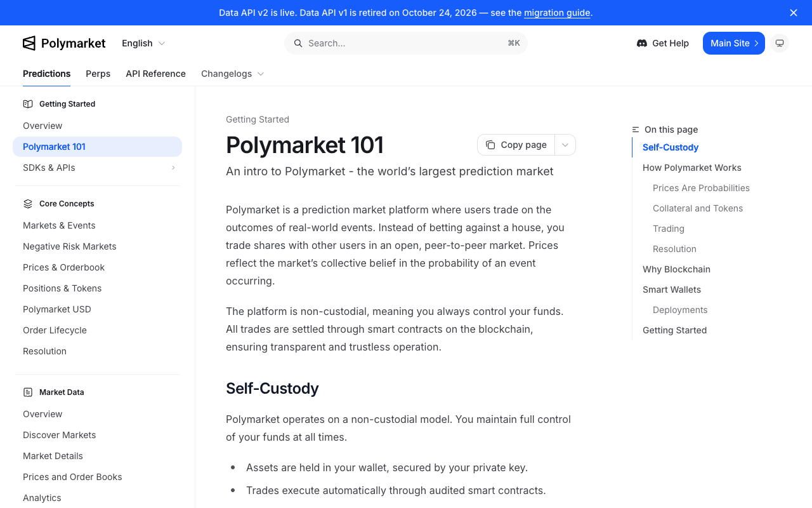The width and height of the screenshot is (812, 508).
Task: Focus the Search input field
Action: [406, 43]
